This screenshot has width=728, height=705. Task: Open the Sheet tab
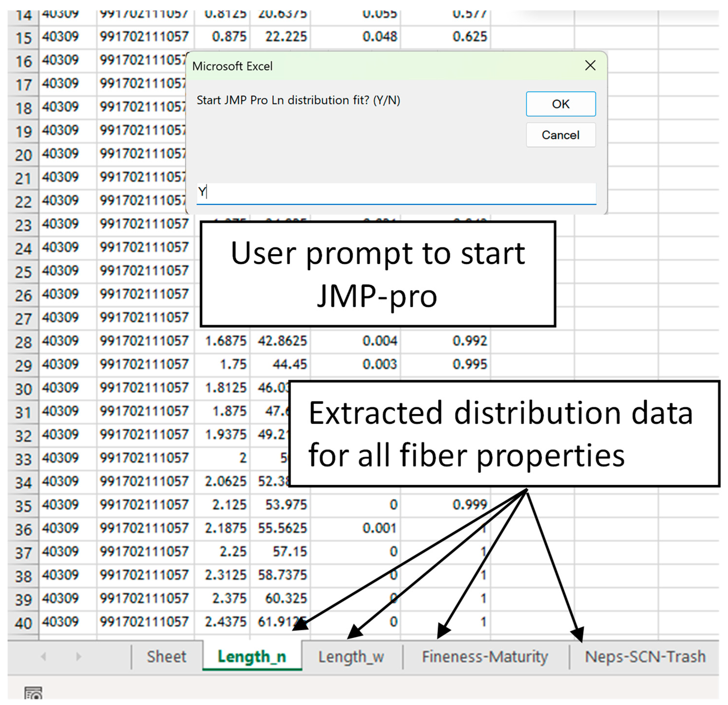166,657
